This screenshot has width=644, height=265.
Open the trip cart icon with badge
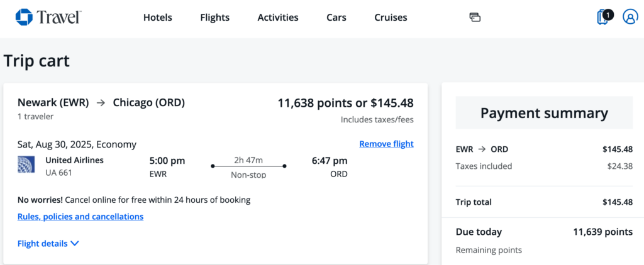point(603,17)
